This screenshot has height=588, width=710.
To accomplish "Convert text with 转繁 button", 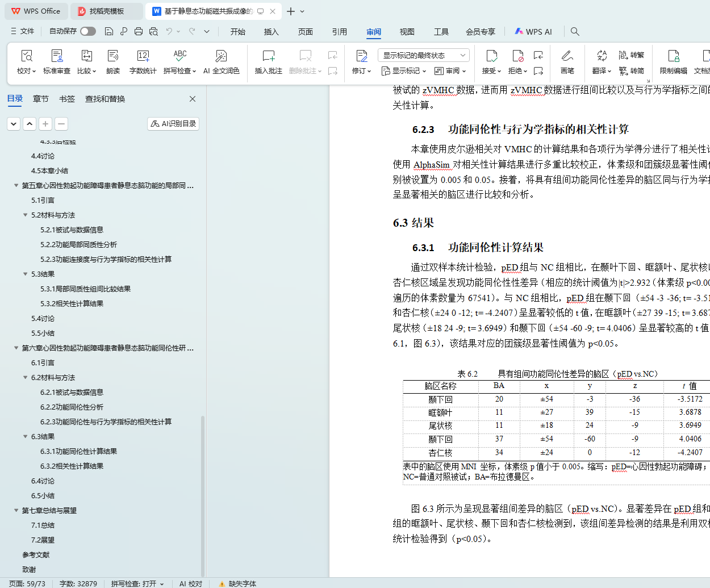I will [632, 55].
